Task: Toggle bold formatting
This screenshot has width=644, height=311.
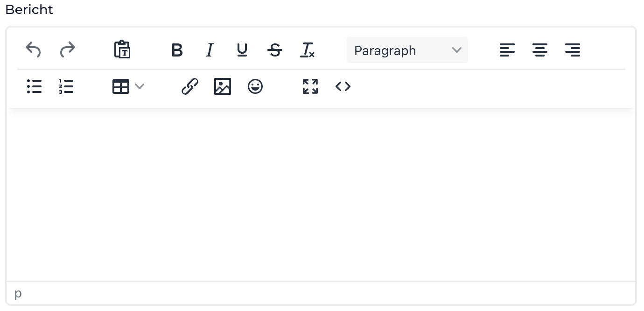Action: coord(177,49)
